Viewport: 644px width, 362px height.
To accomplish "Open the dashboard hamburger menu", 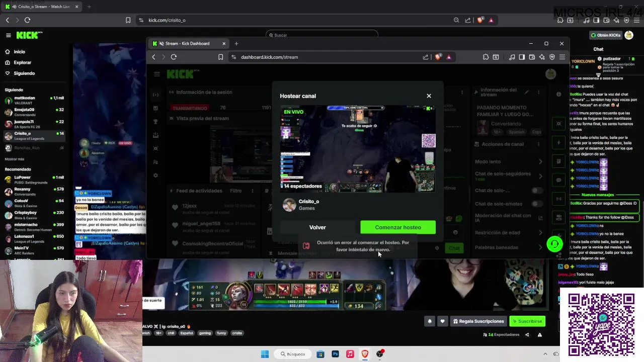I will 157,74.
